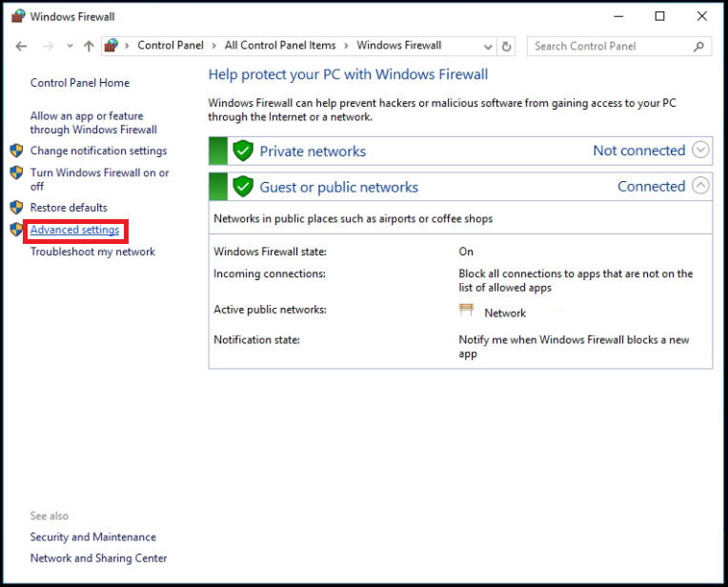Screen dimensions: 728x587
Task: Open Network and Sharing Center link
Action: [98, 558]
